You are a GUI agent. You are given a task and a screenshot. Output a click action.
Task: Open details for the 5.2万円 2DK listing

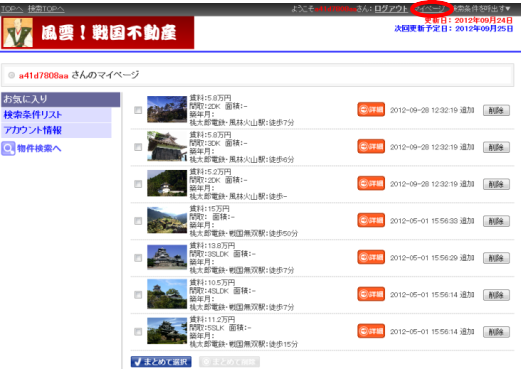point(371,184)
